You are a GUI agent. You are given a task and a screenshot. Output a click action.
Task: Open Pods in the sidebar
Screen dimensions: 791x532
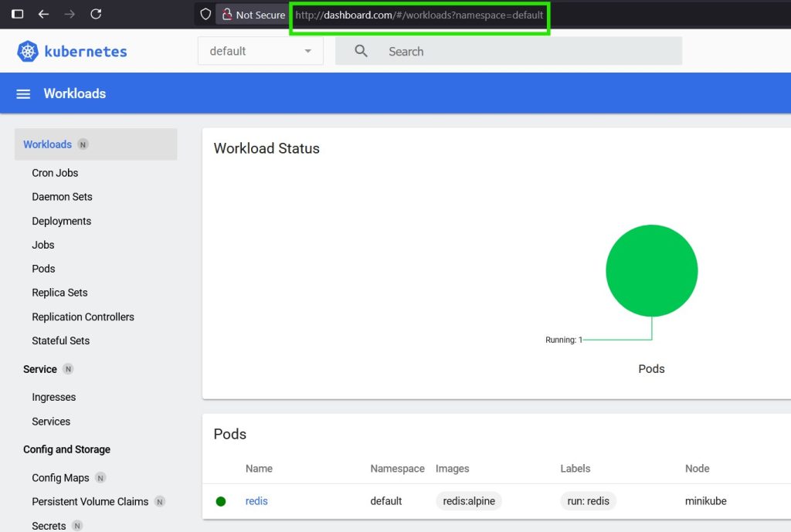coord(43,269)
